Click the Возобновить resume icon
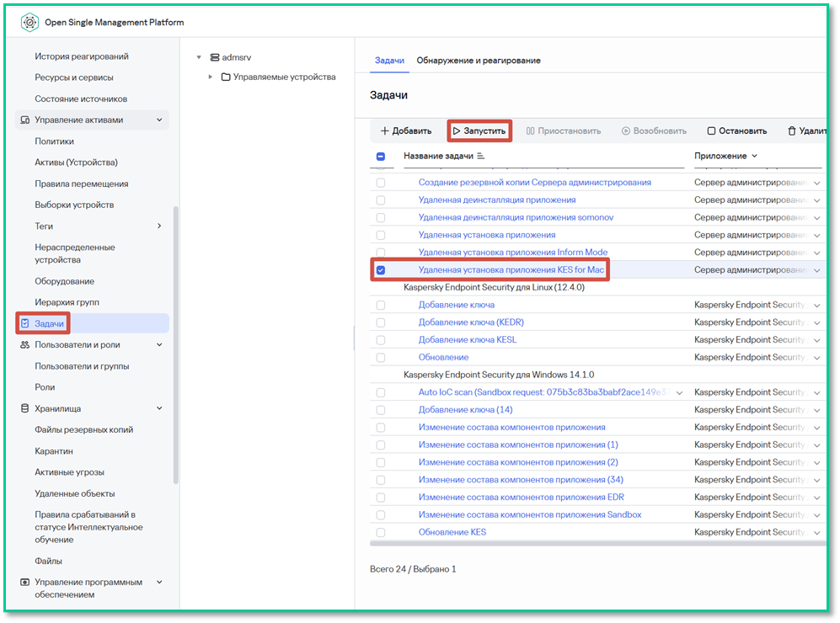This screenshot has height=623, width=840. pyautogui.click(x=626, y=131)
